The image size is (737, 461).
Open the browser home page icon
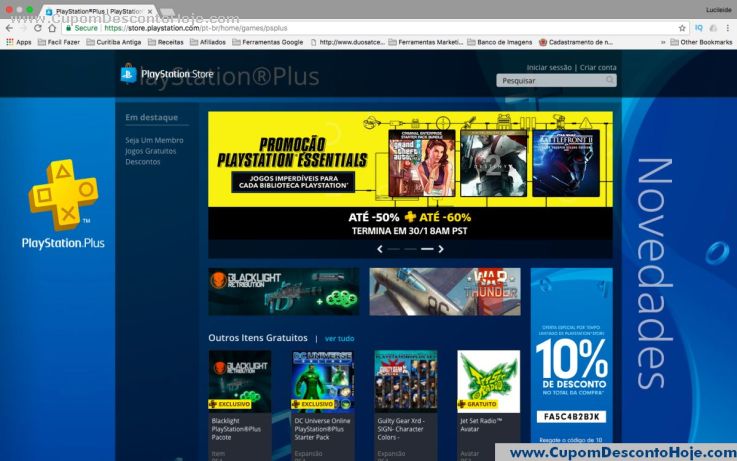pos(52,28)
